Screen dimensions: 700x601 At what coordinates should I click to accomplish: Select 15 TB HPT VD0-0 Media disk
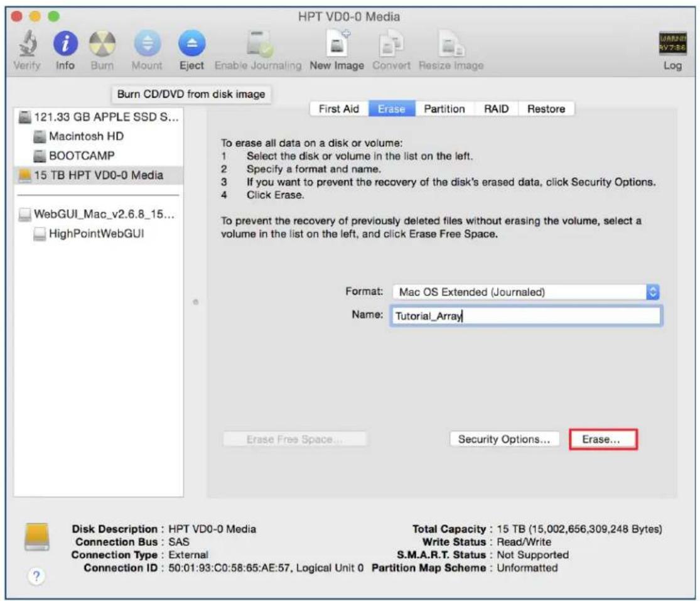click(x=99, y=175)
